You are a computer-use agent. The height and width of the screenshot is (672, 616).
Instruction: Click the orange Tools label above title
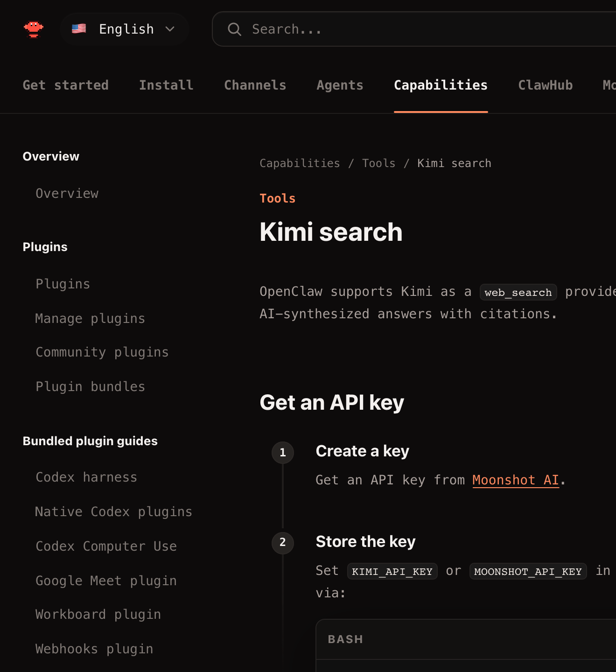(278, 198)
